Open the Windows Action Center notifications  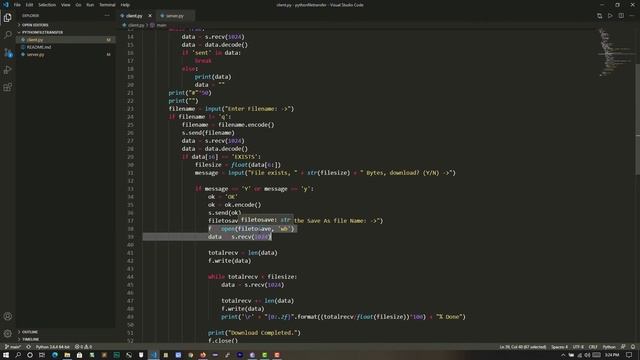[629, 355]
